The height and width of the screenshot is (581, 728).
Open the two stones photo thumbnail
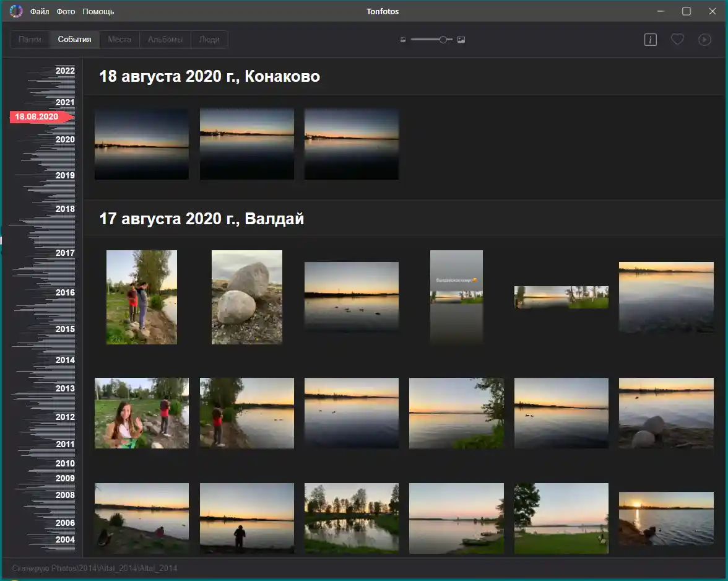(246, 297)
